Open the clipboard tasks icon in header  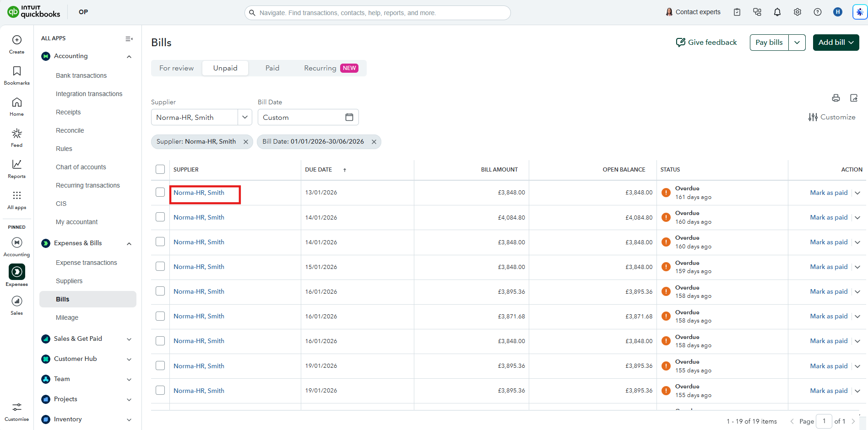pyautogui.click(x=737, y=12)
